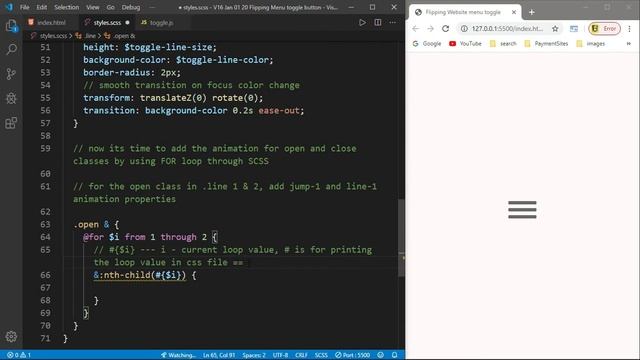The image size is (640, 360).
Task: Click the Chrome address bar URL
Action: coord(507,29)
